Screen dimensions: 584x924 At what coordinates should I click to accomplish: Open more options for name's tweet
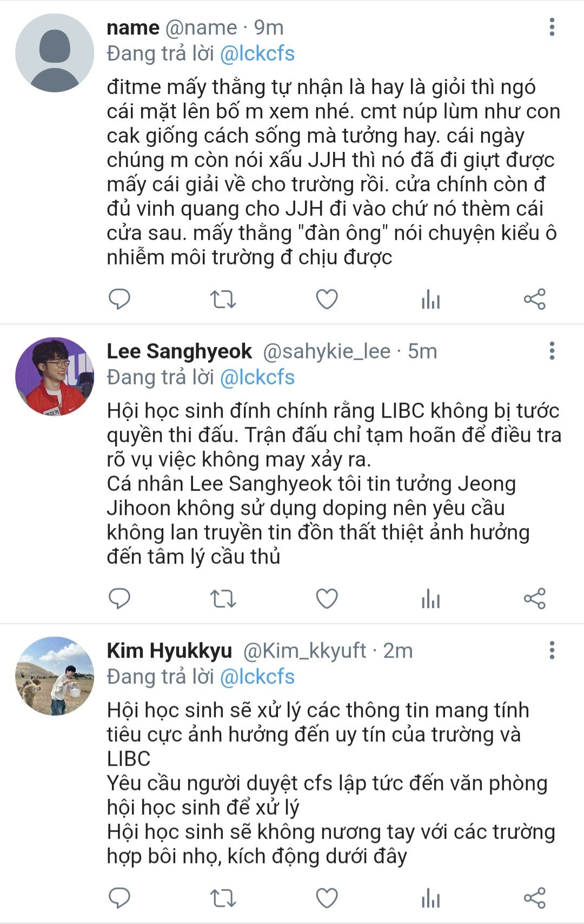(x=552, y=27)
